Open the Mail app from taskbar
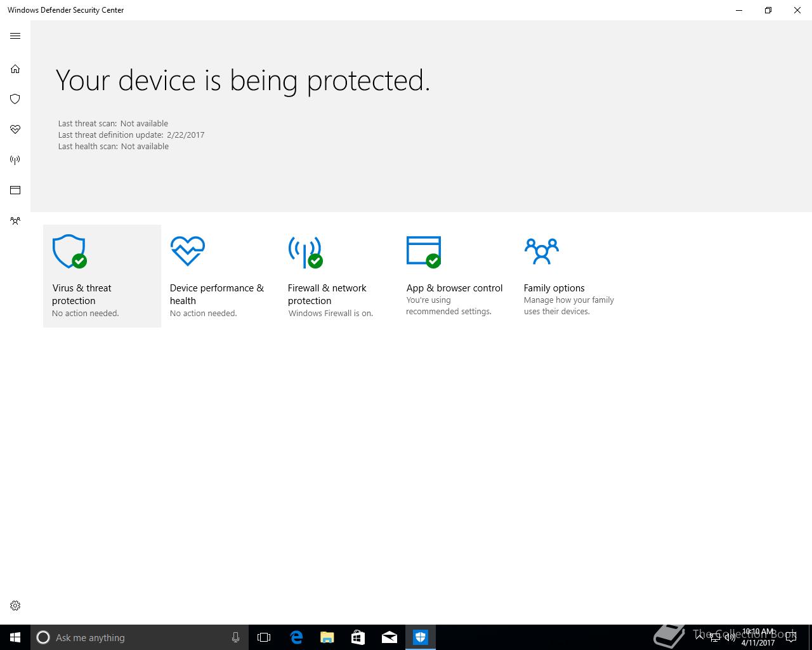Screen dimensions: 812x650 (390, 637)
